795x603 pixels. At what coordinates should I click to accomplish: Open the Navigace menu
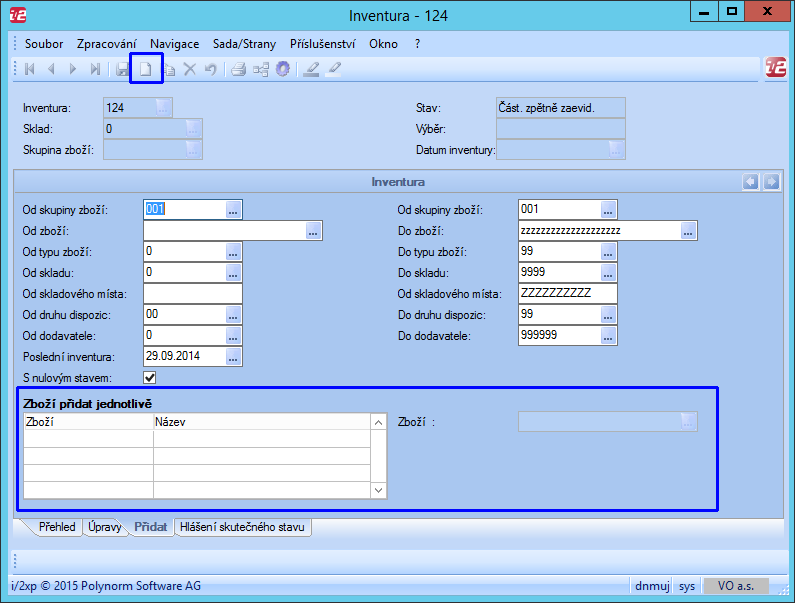click(x=174, y=44)
